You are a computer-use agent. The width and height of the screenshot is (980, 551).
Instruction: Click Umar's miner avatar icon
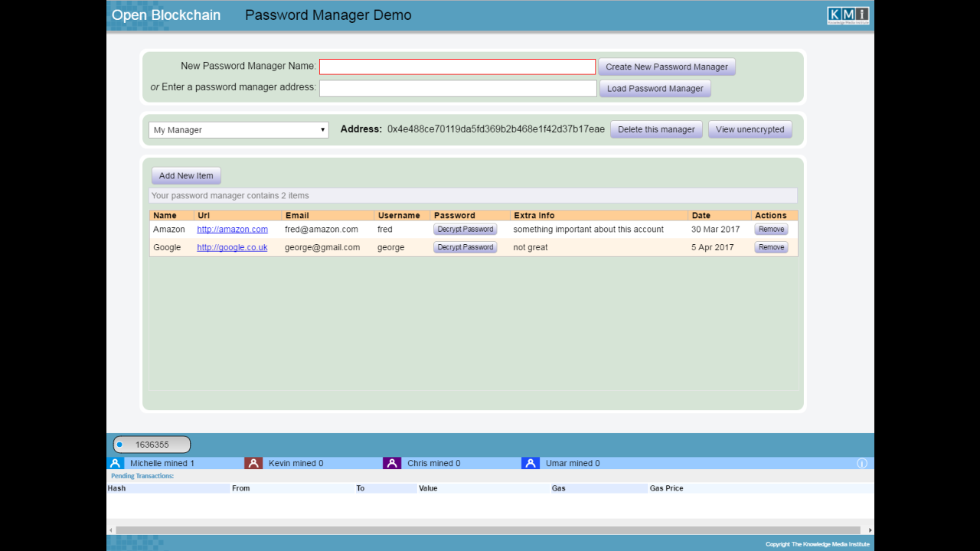pos(531,463)
